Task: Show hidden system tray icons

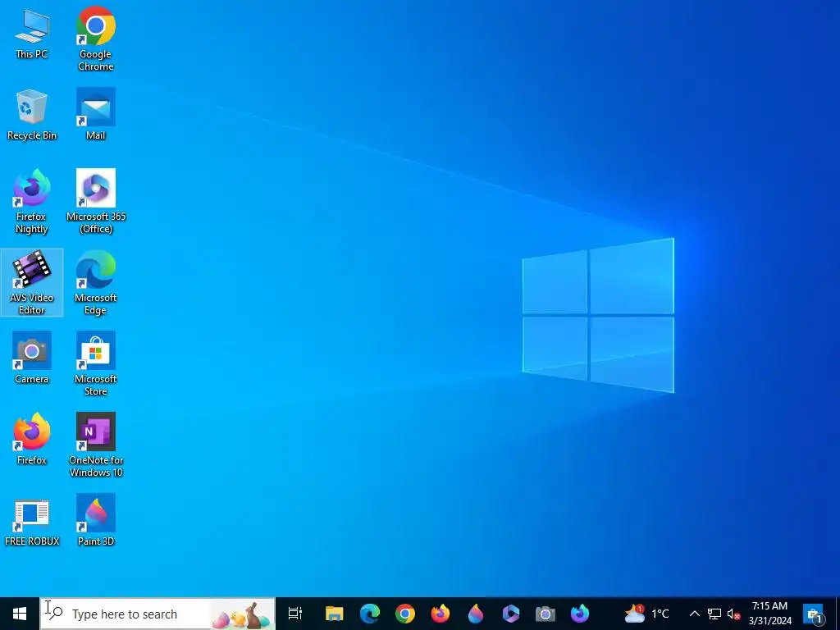Action: (x=694, y=614)
